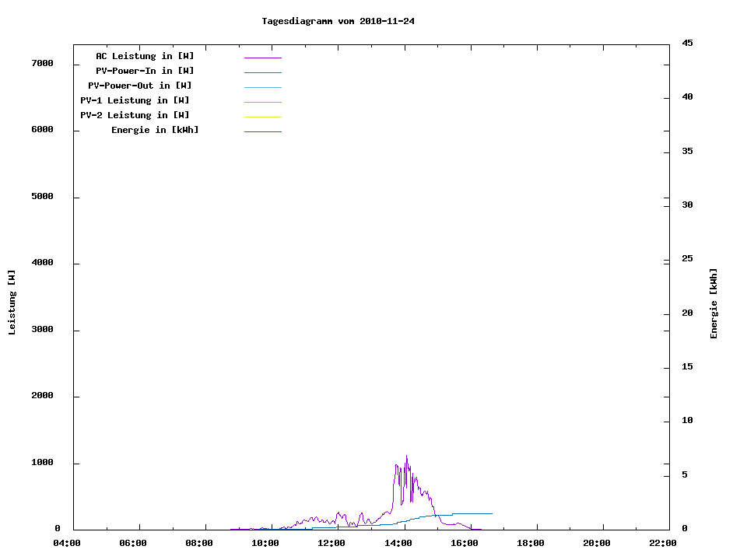Click the 7000 tick label on left axis
Image resolution: width=747 pixels, height=560 pixels.
point(42,63)
